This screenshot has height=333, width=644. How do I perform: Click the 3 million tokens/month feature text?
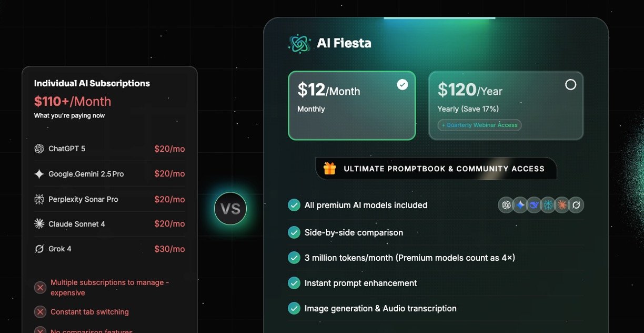[x=410, y=258]
